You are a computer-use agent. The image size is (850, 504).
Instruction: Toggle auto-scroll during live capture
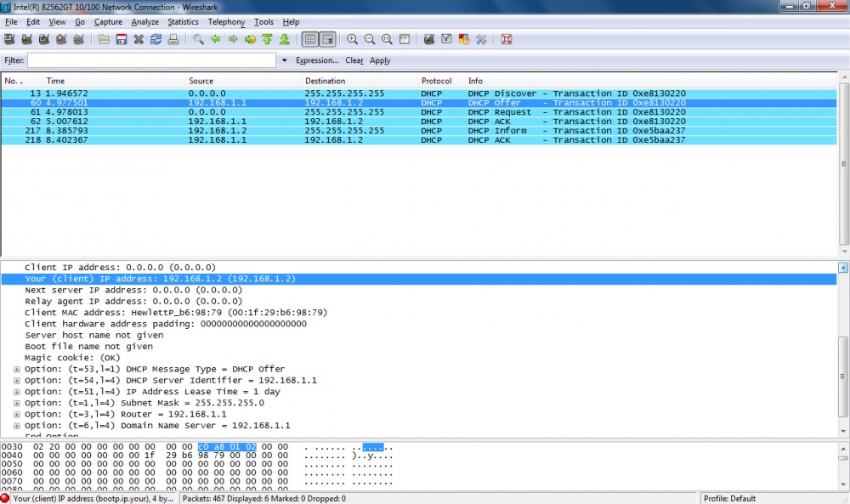coord(327,39)
